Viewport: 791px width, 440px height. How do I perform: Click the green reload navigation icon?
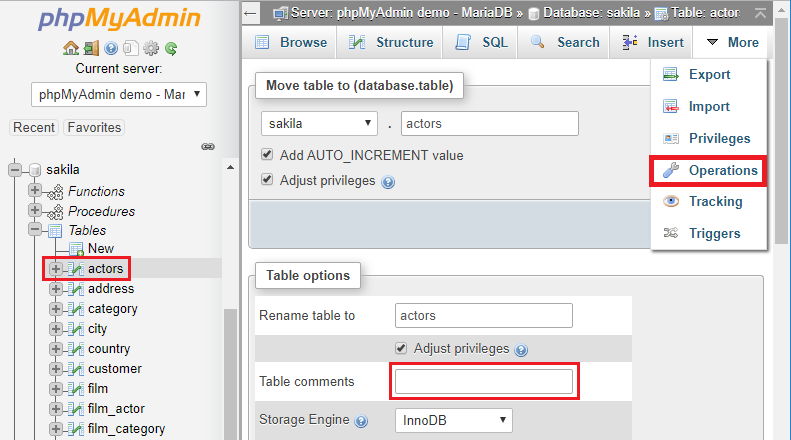click(171, 48)
